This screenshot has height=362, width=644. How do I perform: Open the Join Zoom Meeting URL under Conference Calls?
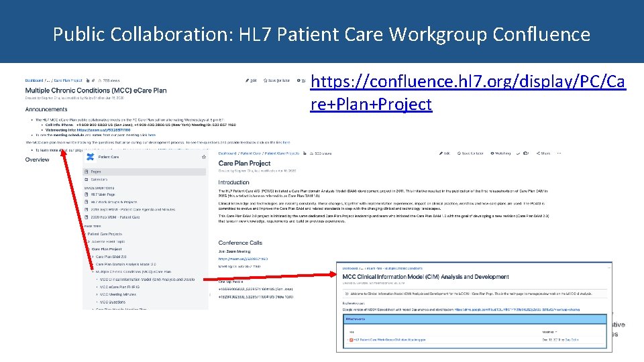coord(243,259)
